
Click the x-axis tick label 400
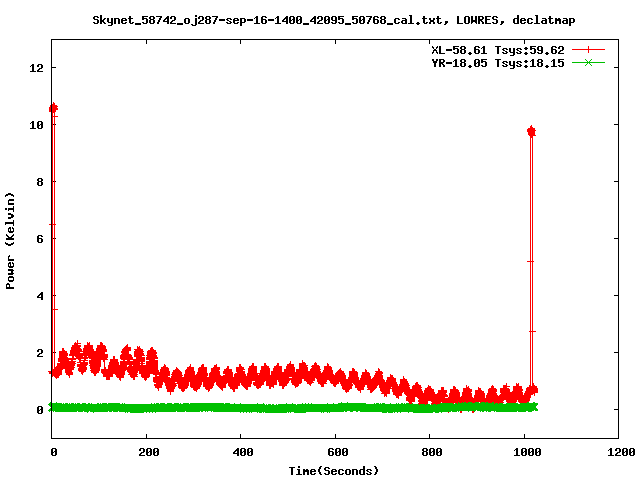pos(242,452)
